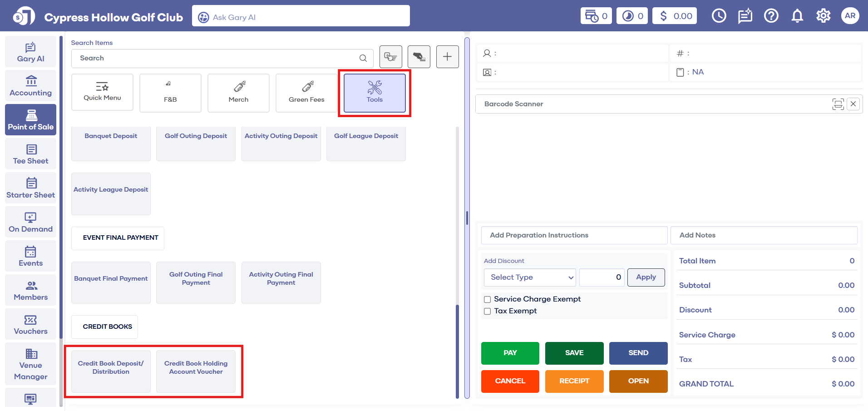The width and height of the screenshot is (868, 411).
Task: Open the AR user avatar menu
Action: tap(850, 16)
